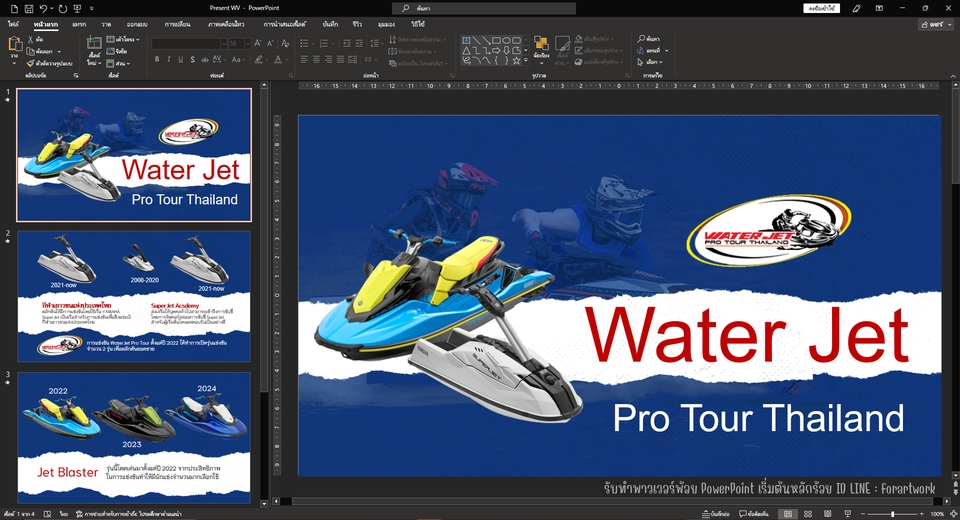Insert a new slide with New Slide icon

[94, 43]
